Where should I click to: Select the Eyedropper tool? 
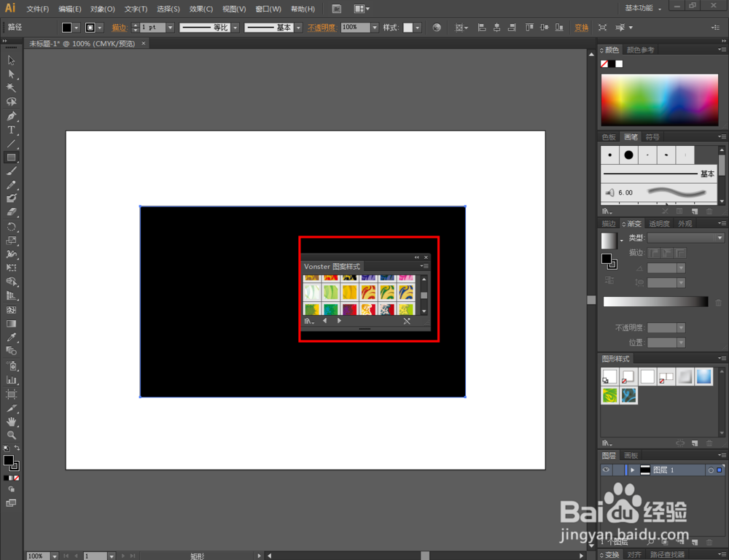tap(11, 337)
